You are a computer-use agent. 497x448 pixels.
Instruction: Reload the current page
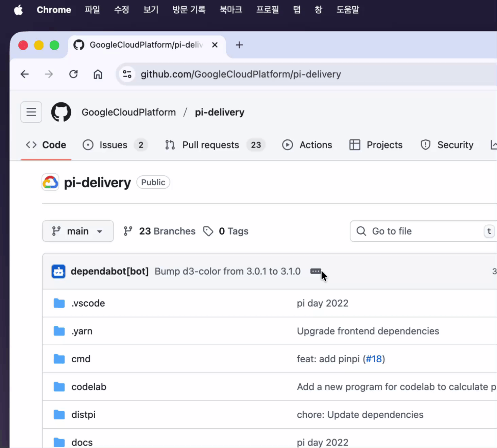pyautogui.click(x=73, y=74)
